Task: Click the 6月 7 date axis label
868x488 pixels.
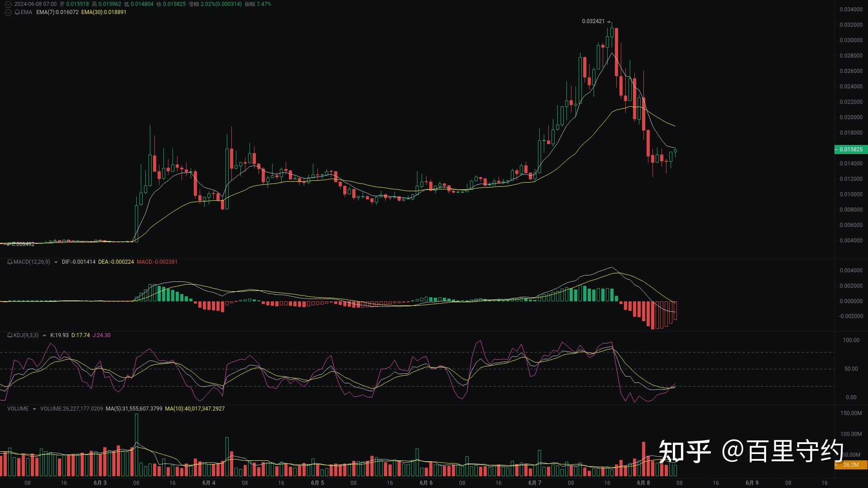Action: point(535,483)
